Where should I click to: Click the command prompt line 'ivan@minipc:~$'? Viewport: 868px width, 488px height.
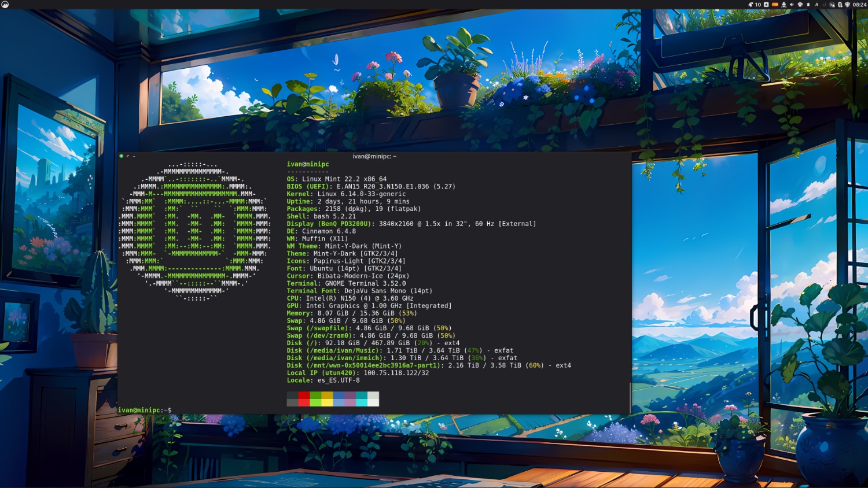coord(145,410)
